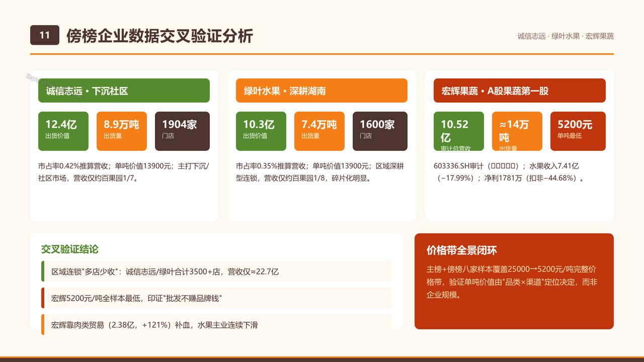Click the 7.4万吨 出货量 tile
The image size is (644, 362).
click(x=319, y=131)
